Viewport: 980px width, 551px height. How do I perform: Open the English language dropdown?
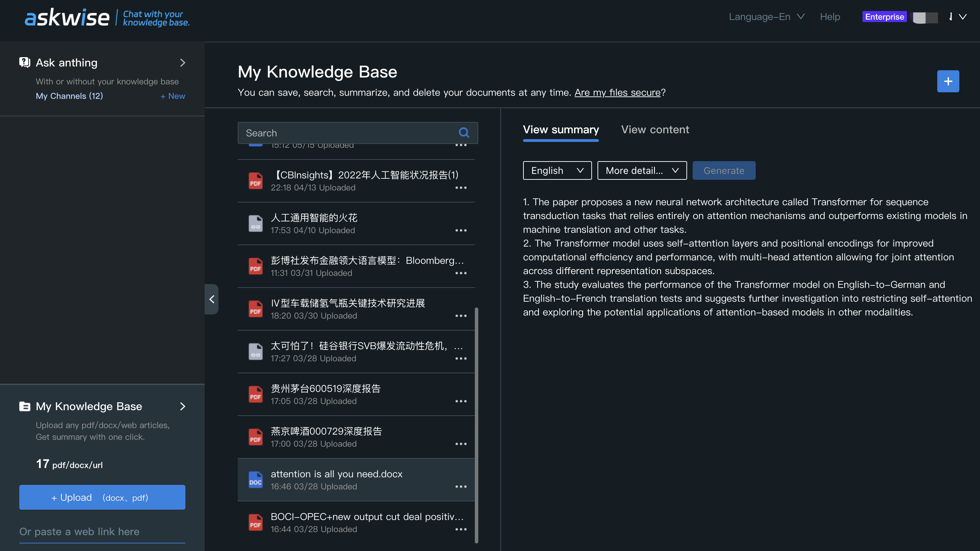tap(557, 170)
